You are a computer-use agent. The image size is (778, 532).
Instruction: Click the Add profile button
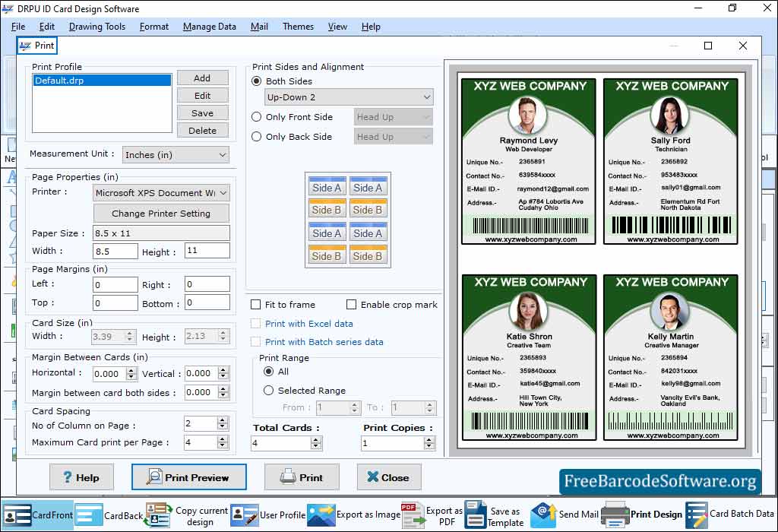click(x=202, y=78)
